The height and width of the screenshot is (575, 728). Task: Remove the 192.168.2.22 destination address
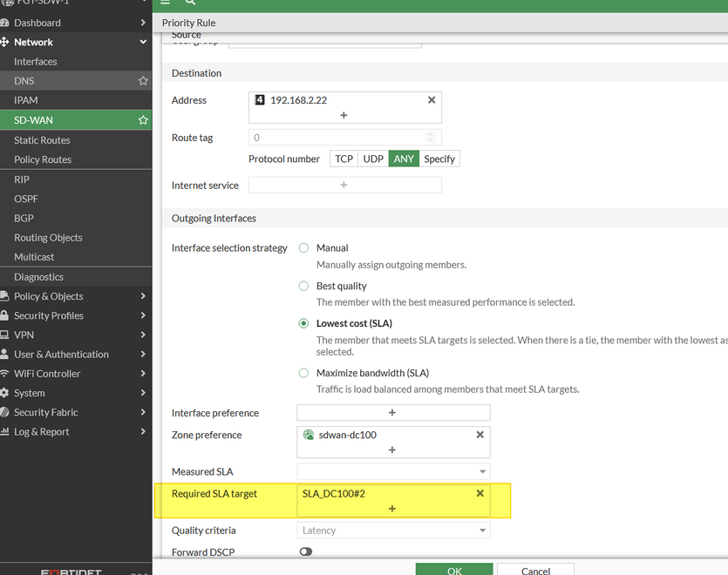431,100
